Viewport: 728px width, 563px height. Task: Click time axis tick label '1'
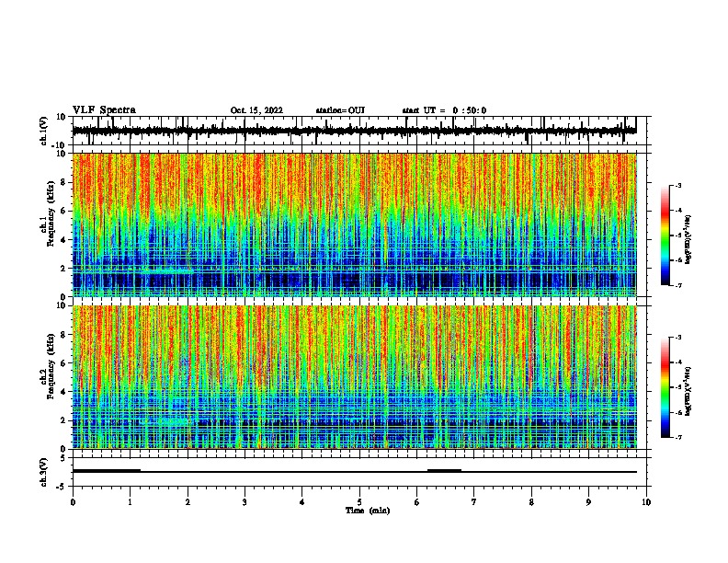130,502
